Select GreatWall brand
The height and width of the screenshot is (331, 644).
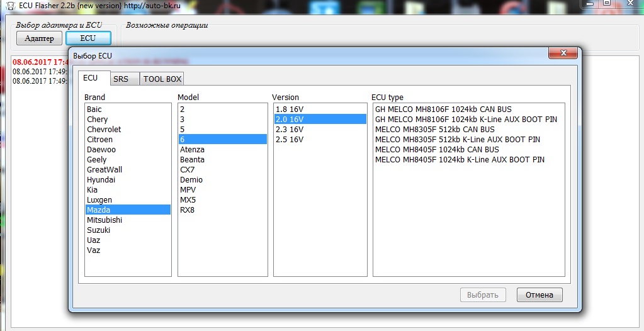point(127,170)
